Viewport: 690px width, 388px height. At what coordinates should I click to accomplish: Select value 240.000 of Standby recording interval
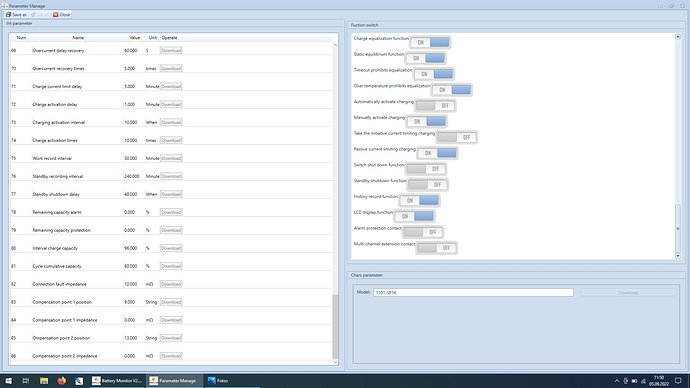point(132,176)
